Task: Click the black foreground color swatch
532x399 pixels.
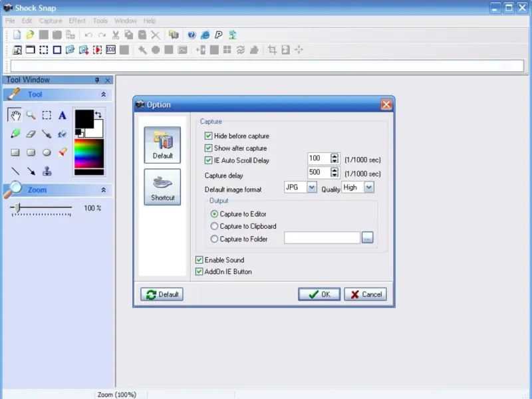Action: click(84, 118)
